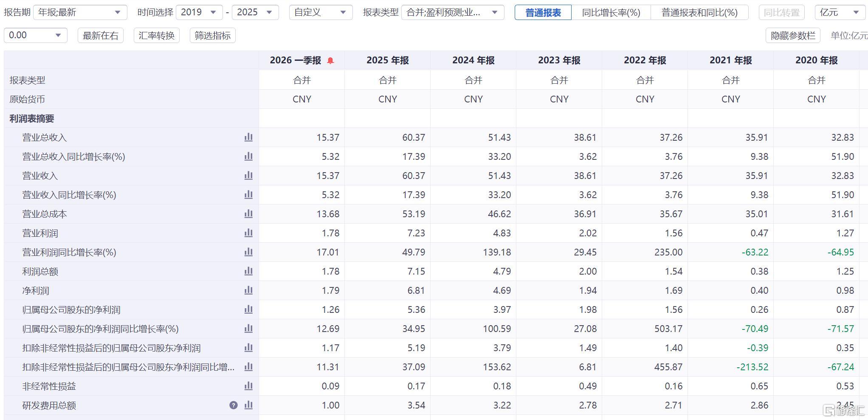This screenshot has width=868, height=420.
Task: Open chart icon for 营业利润 row
Action: pyautogui.click(x=248, y=233)
